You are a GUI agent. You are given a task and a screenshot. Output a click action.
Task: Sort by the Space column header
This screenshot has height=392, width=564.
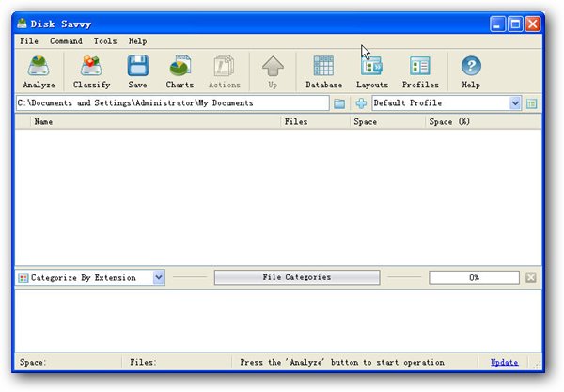(x=387, y=122)
